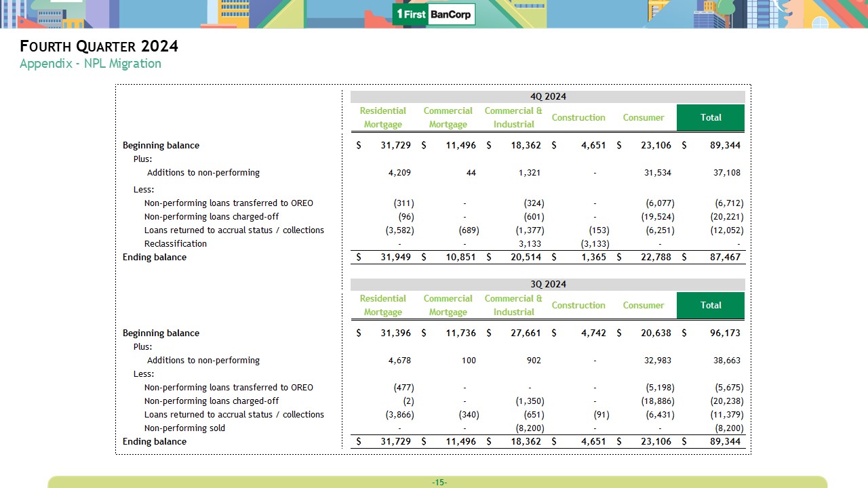868x488 pixels.
Task: Click the 96,173 beginning balance total
Action: click(x=723, y=333)
